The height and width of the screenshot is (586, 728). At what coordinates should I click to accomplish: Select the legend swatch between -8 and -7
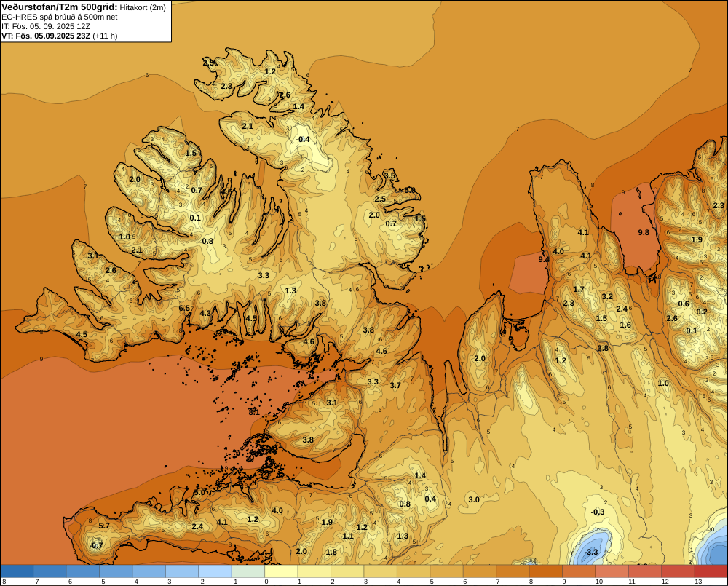point(17,571)
